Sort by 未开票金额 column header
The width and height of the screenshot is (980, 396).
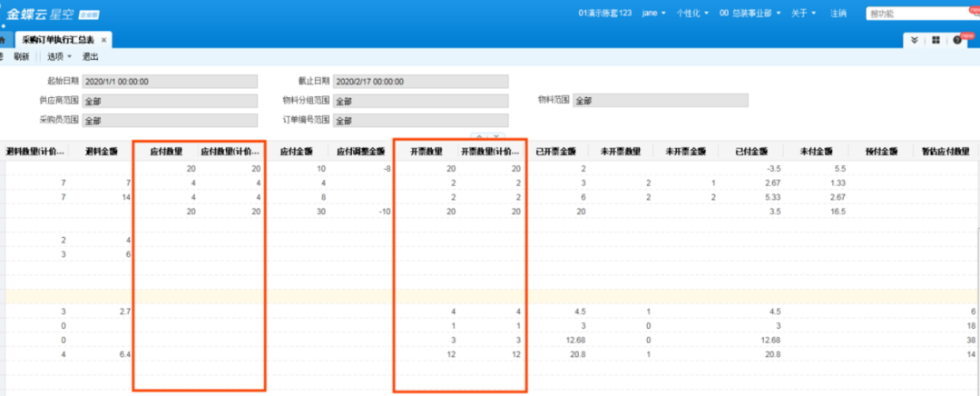(x=686, y=151)
